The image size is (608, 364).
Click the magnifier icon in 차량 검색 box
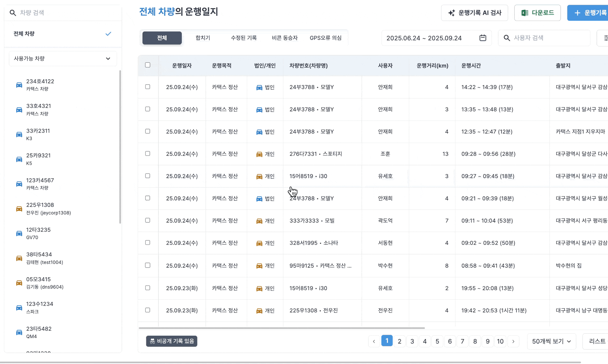coord(13,13)
